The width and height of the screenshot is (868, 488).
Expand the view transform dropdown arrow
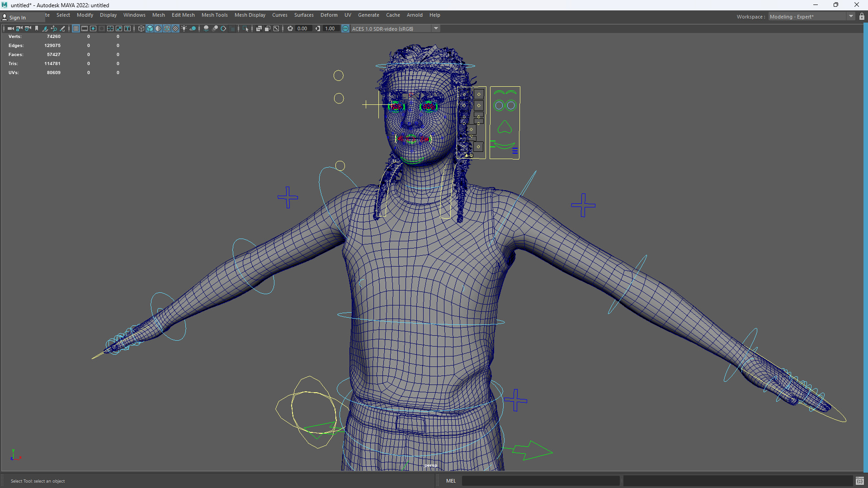(x=436, y=28)
